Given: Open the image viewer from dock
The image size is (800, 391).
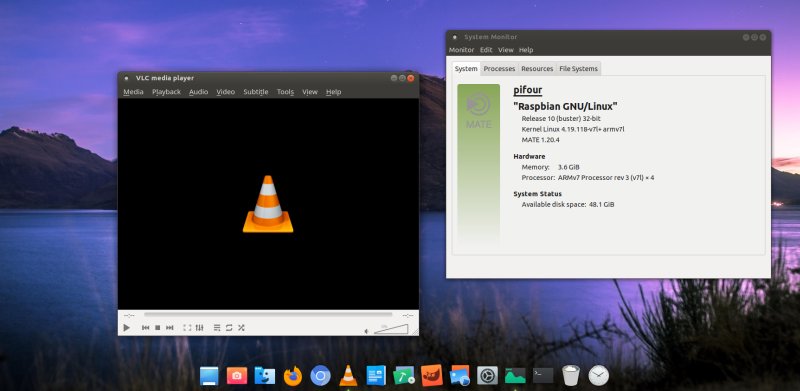Looking at the screenshot, I should tap(460, 376).
